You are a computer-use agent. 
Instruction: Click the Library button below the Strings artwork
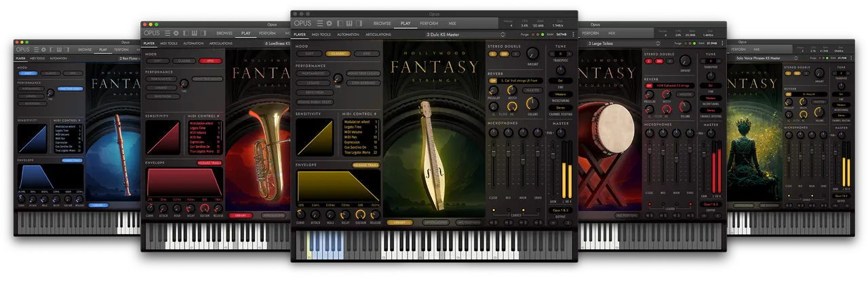pos(399,223)
